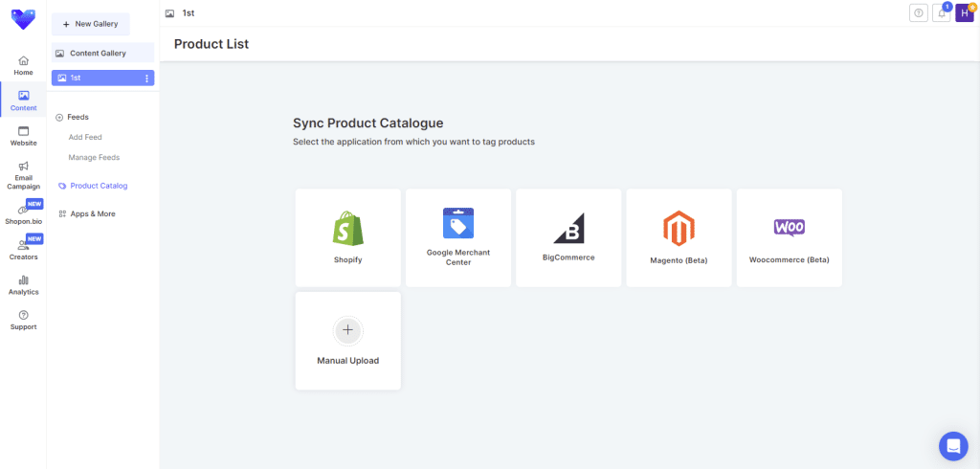Select Content Gallery item

coord(97,53)
